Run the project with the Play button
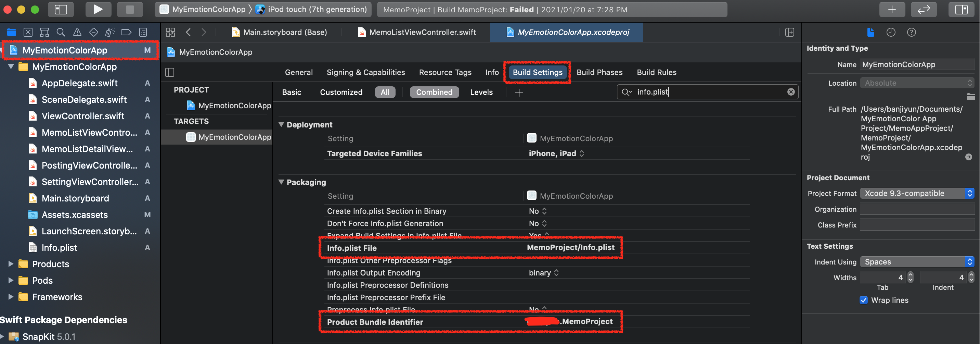980x344 pixels. coord(98,10)
